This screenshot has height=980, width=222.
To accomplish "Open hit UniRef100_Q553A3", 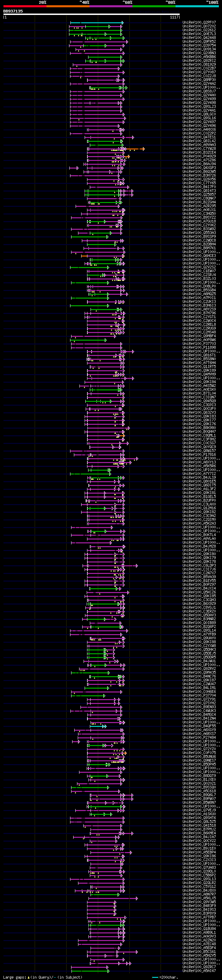I will click(x=199, y=233).
